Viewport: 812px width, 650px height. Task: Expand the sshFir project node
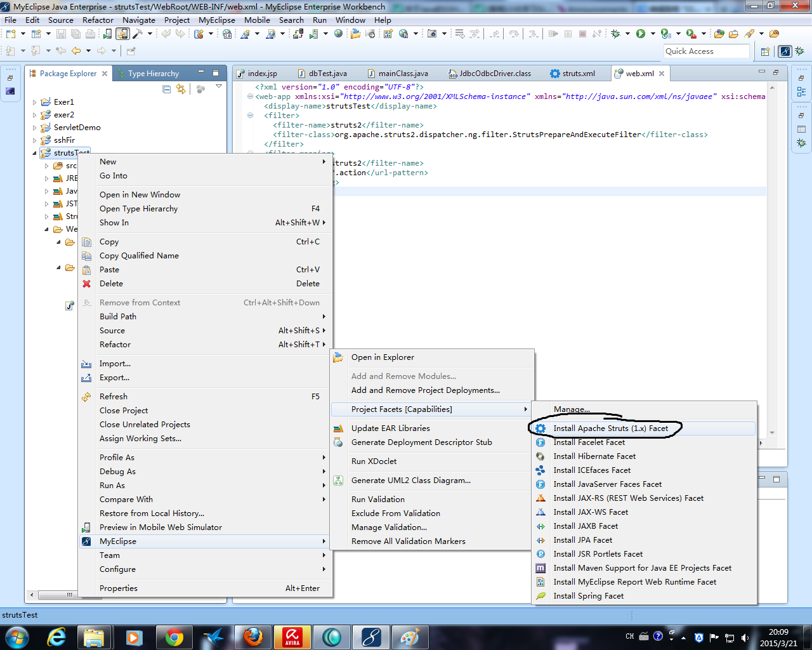tap(34, 140)
